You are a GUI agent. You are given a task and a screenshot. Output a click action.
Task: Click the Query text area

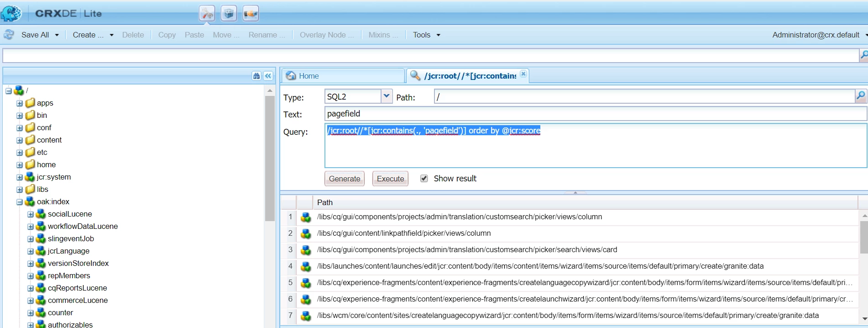point(595,145)
